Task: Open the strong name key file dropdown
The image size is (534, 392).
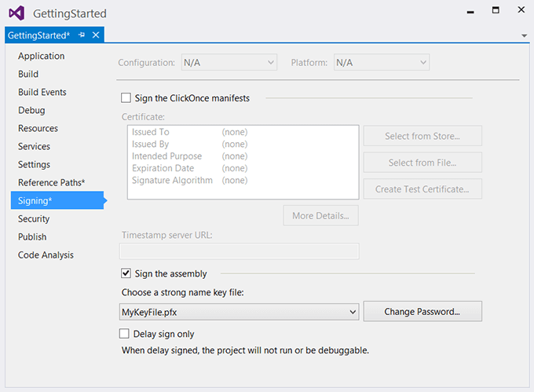Action: pos(239,312)
